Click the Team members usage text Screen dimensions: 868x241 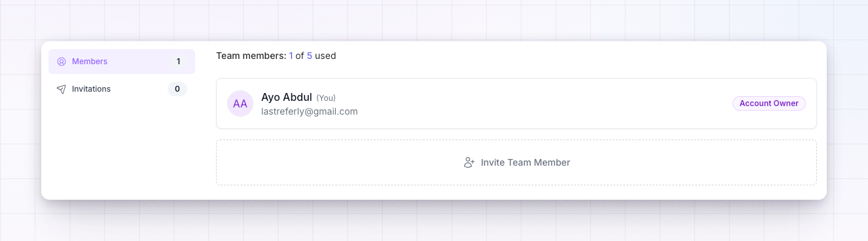pos(276,56)
